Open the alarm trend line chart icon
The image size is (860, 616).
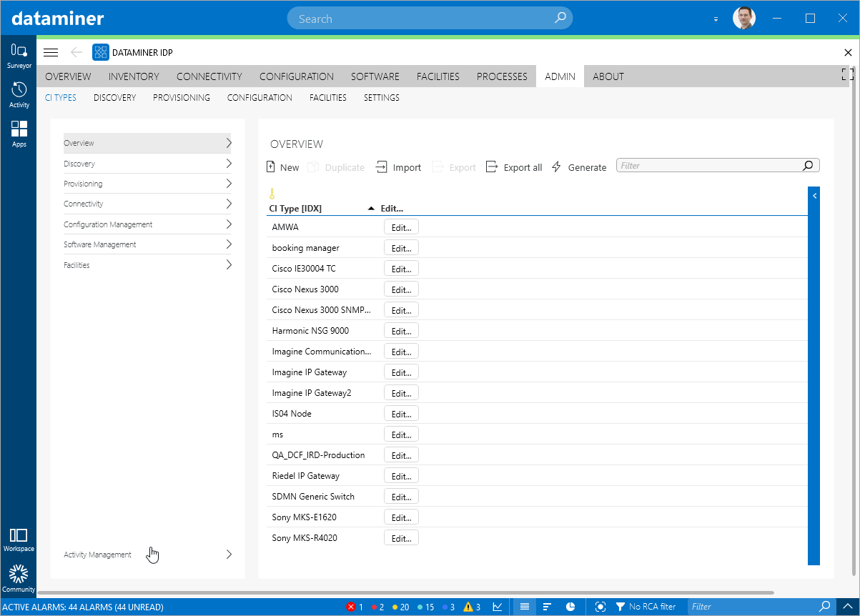tap(498, 607)
